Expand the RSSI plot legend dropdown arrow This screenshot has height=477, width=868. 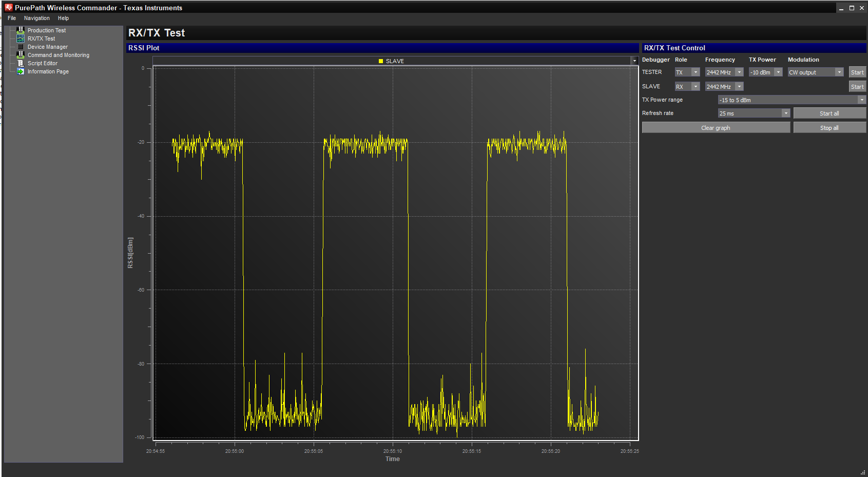click(634, 61)
